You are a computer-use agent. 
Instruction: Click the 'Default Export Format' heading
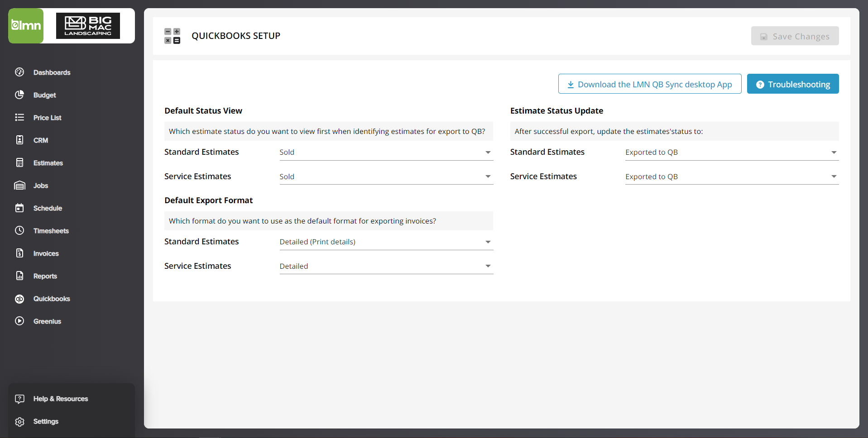coord(208,200)
